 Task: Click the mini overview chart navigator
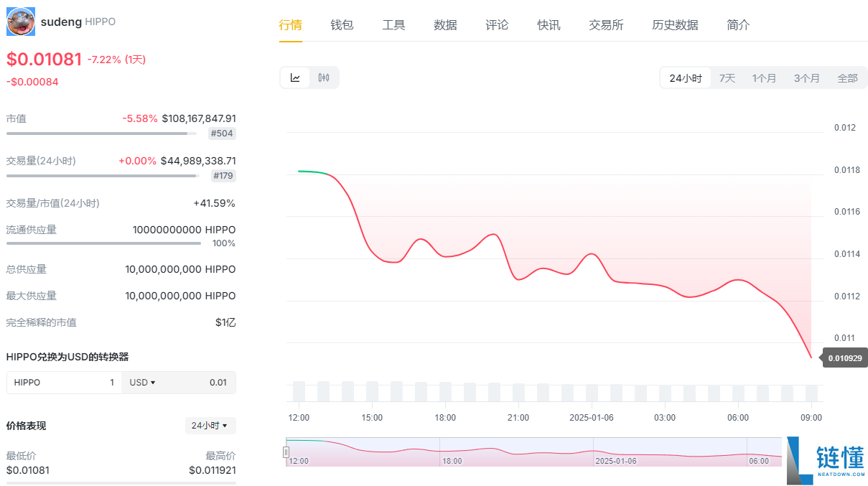click(533, 452)
